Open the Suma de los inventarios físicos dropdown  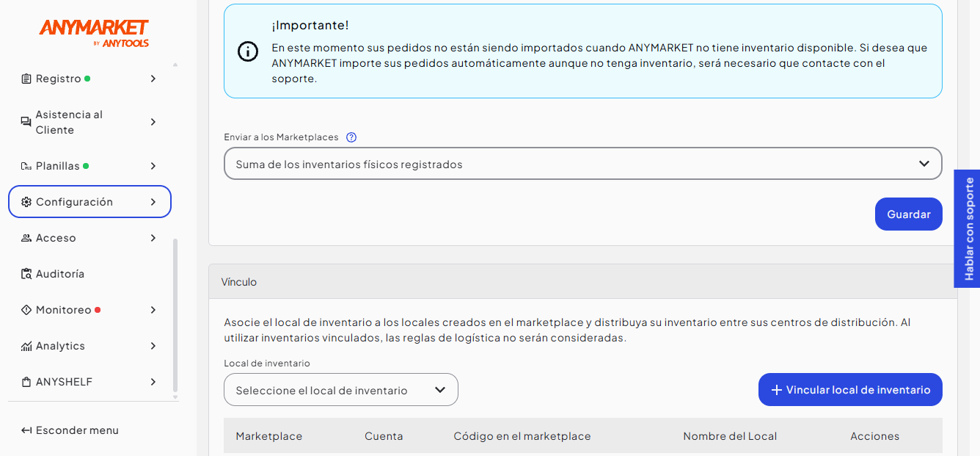click(582, 164)
